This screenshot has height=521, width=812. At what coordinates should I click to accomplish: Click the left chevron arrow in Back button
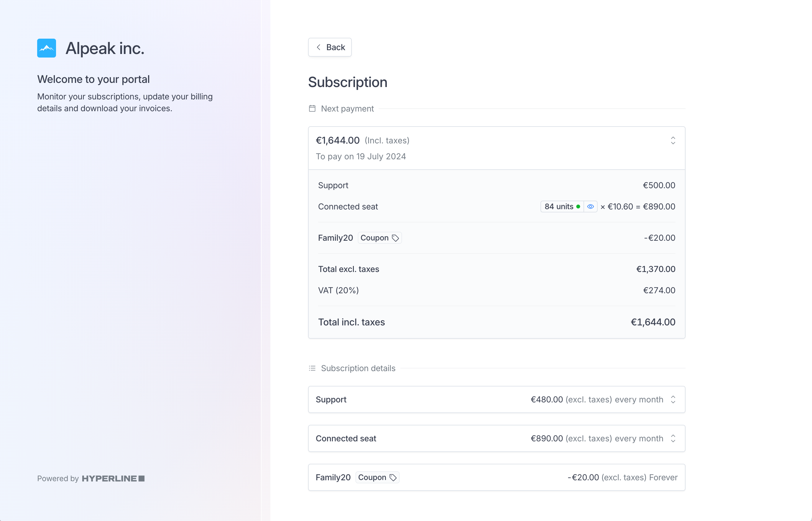[318, 47]
